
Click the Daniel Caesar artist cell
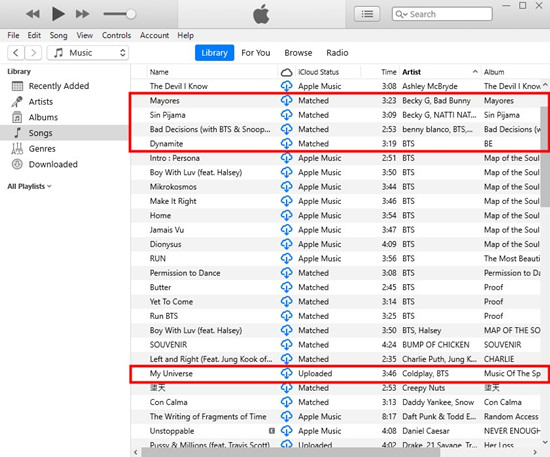[x=425, y=431]
